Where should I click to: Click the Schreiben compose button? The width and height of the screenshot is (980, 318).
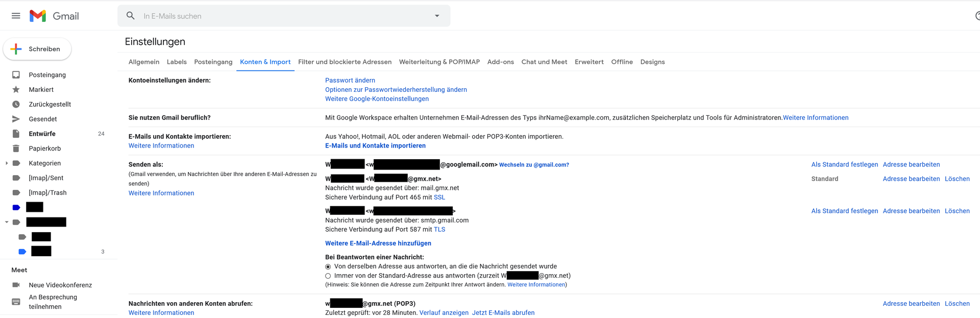point(37,49)
